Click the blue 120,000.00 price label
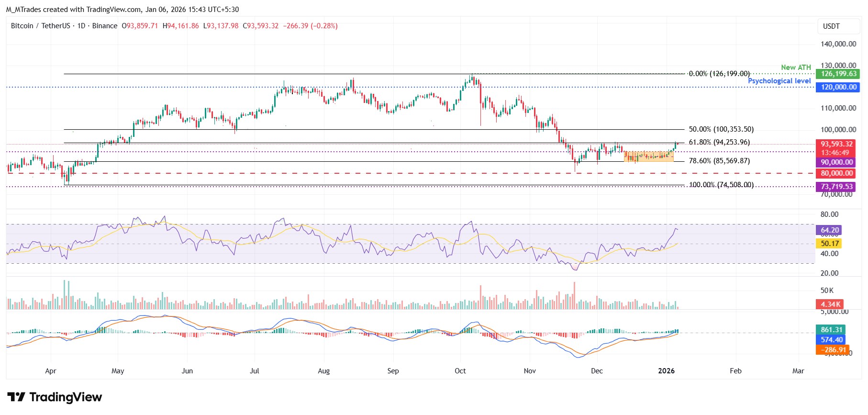This screenshot has width=868, height=415. click(838, 87)
